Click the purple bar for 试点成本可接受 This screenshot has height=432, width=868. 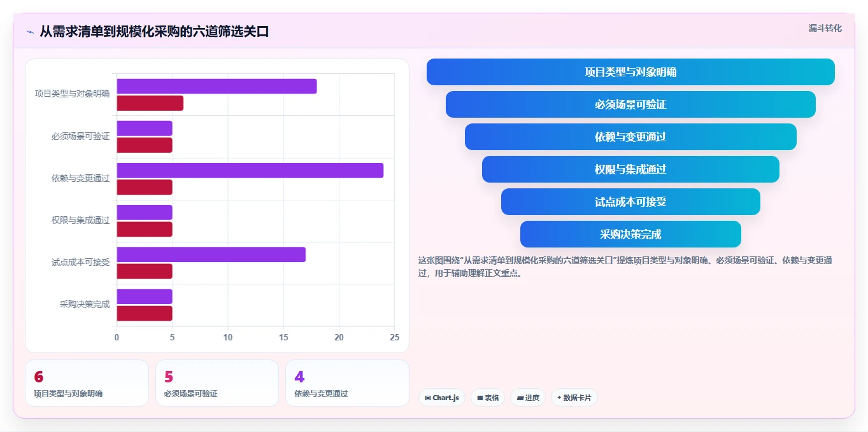point(211,254)
